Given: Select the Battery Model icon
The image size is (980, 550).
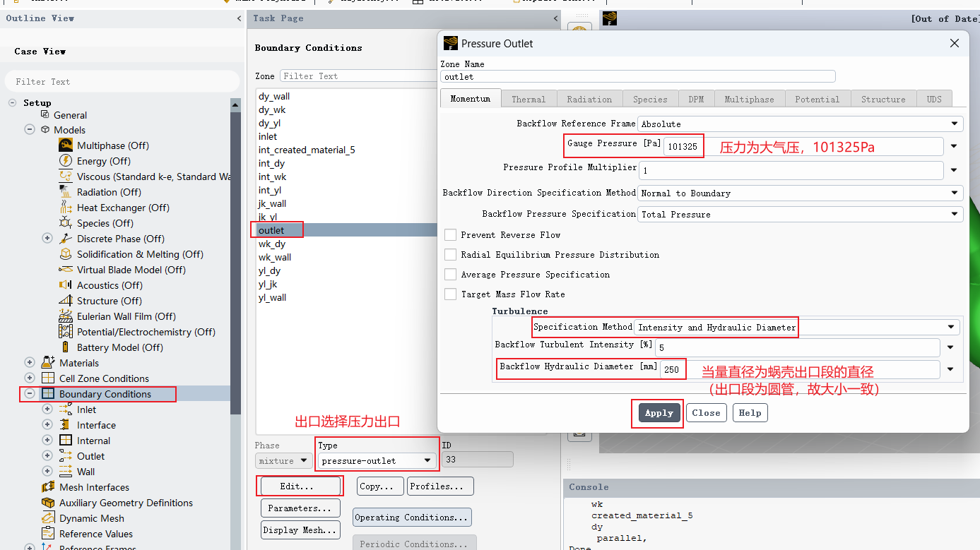Looking at the screenshot, I should [x=66, y=347].
